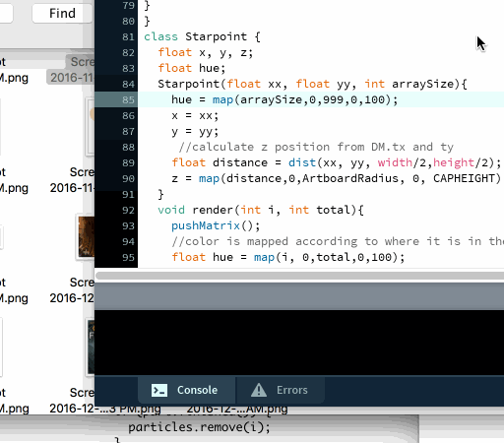Open the Errors tab
Screen dimensions: 504x443
pyautogui.click(x=281, y=390)
